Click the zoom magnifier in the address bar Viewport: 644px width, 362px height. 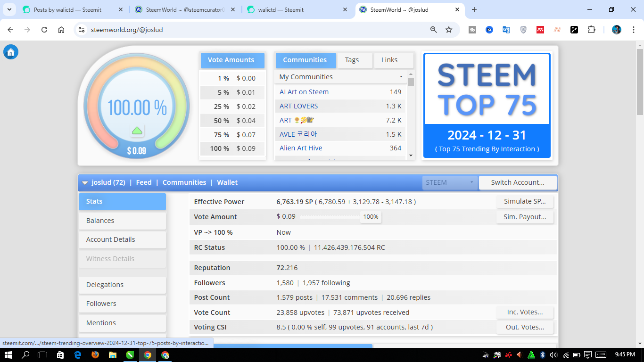pos(434,30)
